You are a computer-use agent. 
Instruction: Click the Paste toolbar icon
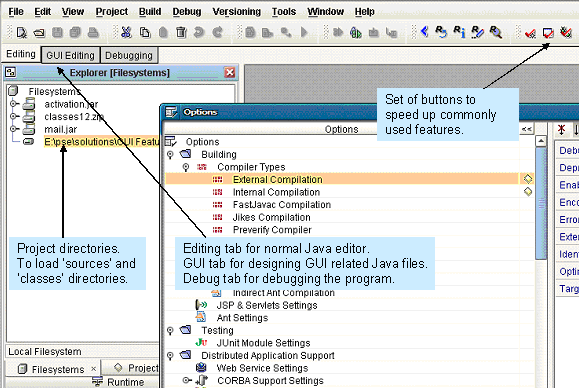pyautogui.click(x=163, y=33)
